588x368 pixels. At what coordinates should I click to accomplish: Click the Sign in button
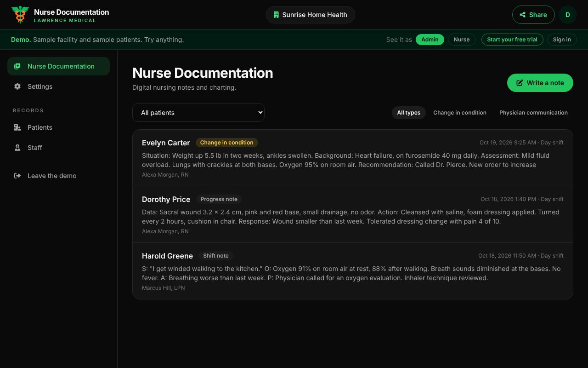pyautogui.click(x=562, y=40)
